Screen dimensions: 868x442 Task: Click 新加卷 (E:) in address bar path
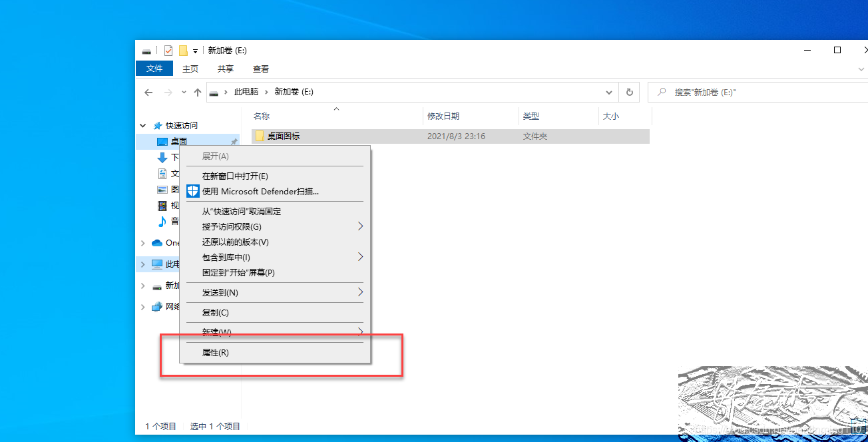tap(294, 93)
